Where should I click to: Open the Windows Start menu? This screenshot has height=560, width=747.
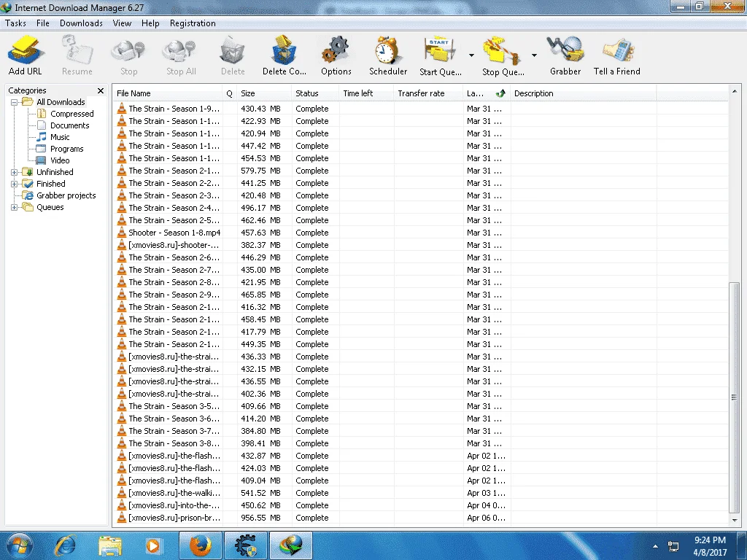[x=18, y=545]
